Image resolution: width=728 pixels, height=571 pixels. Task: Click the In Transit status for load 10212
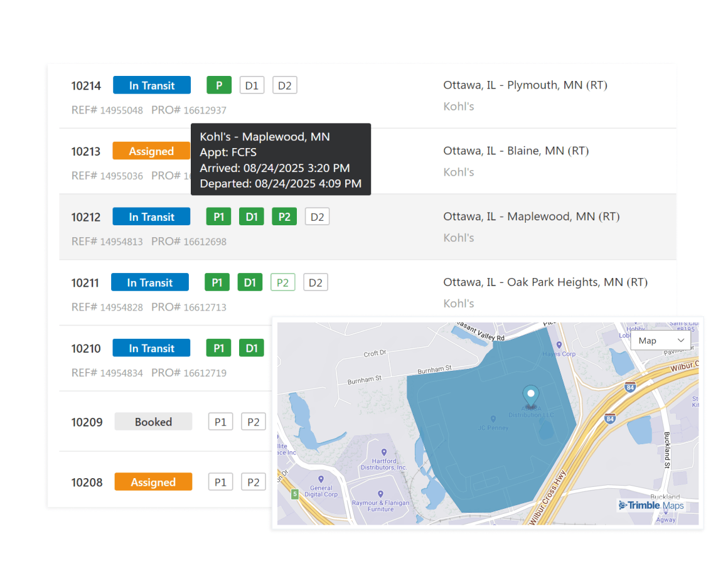tap(151, 217)
